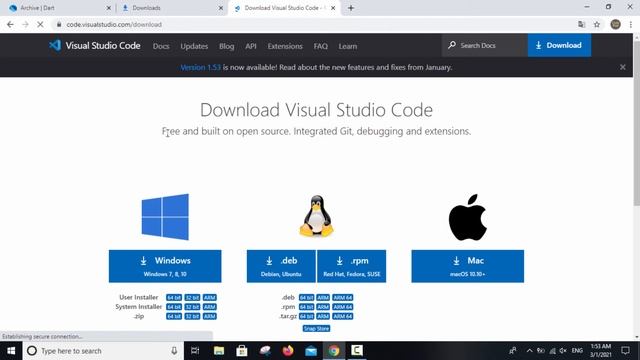This screenshot has height=360, width=640.
Task: Click the site padlock icon
Action: tap(59, 24)
